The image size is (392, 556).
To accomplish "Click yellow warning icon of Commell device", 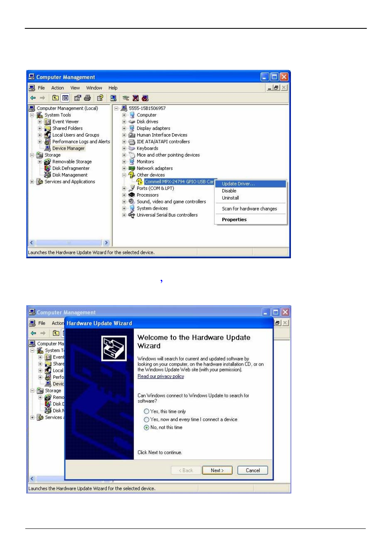I will pyautogui.click(x=140, y=182).
